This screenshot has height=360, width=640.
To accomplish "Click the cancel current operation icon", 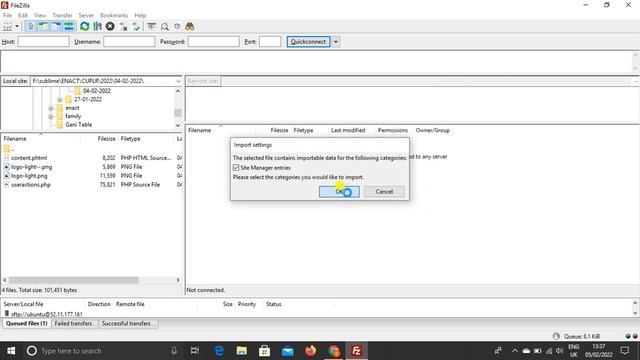I will [x=110, y=27].
